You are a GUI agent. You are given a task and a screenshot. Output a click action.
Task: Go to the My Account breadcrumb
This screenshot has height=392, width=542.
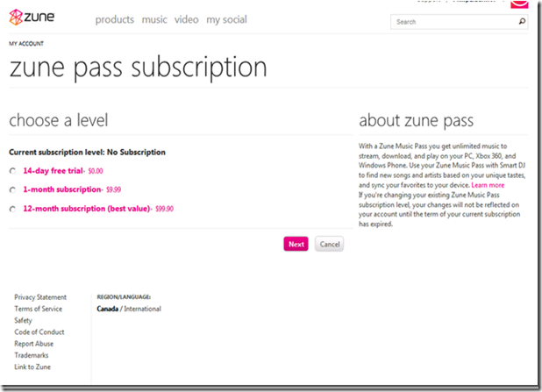(x=26, y=43)
